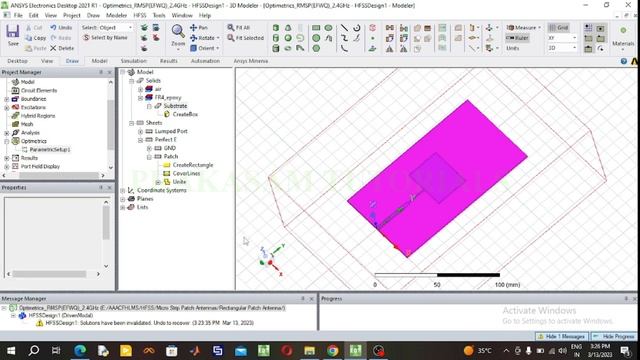Click the Unite boolean operation icon
The height and width of the screenshot is (360, 640).
417,28
